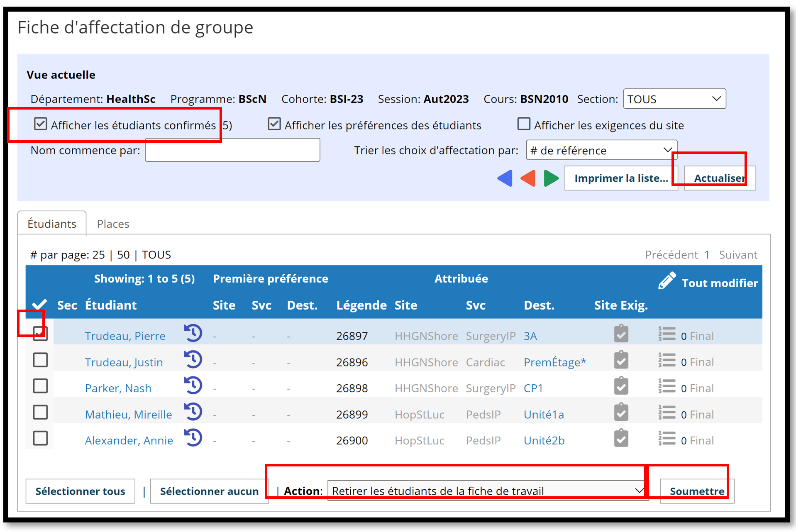The height and width of the screenshot is (532, 796).
Task: Switch to the Places tab
Action: coord(113,224)
